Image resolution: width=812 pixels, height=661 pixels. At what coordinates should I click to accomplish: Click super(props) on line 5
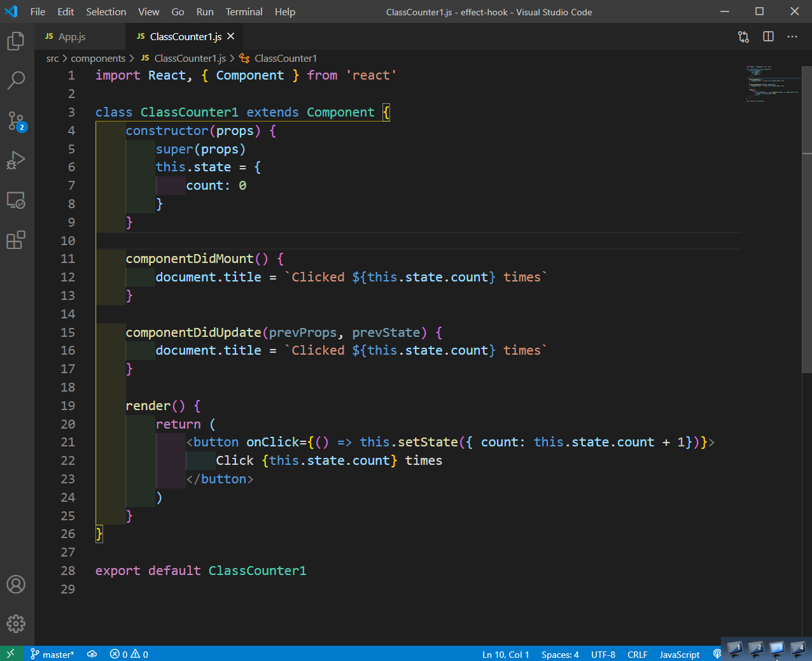coord(200,149)
